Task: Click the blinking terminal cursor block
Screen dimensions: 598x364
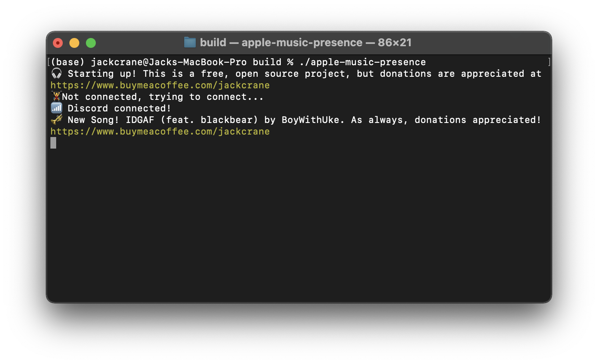Action: click(x=53, y=143)
